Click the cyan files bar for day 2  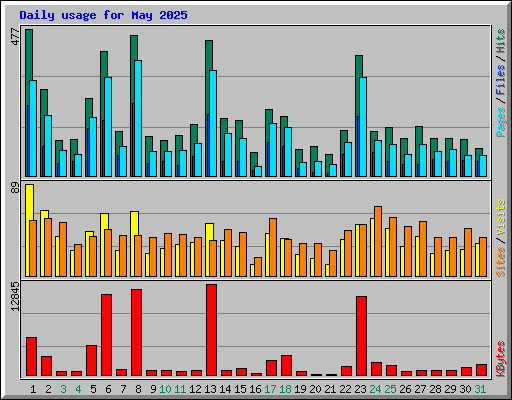pyautogui.click(x=48, y=146)
